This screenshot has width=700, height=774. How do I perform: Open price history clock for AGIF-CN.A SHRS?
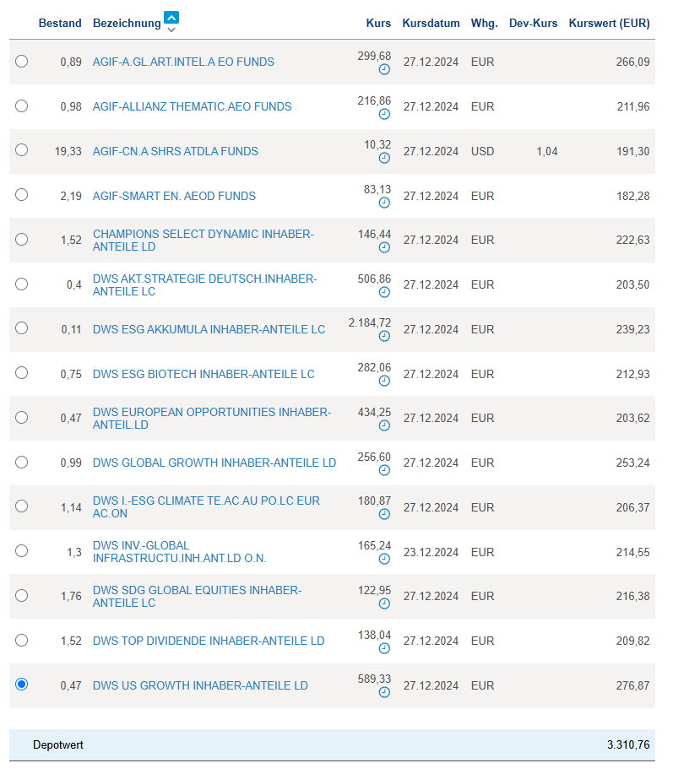[x=385, y=158]
